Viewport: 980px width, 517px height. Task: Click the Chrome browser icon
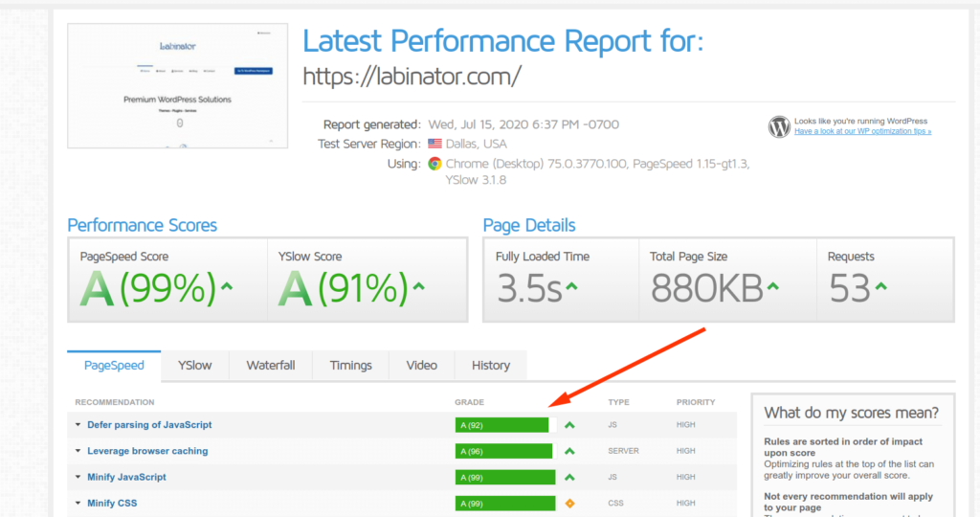coord(434,164)
